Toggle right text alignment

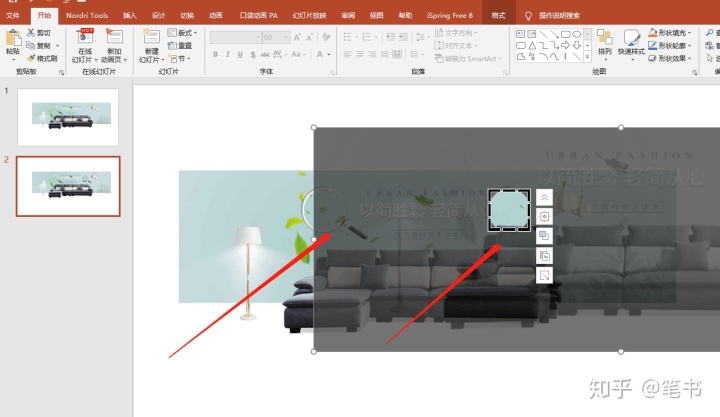coord(372,54)
